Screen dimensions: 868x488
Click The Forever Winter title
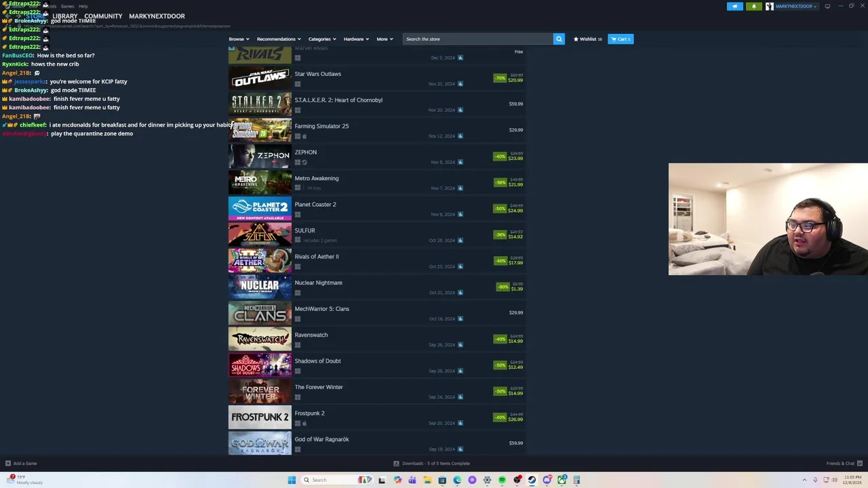(x=319, y=387)
